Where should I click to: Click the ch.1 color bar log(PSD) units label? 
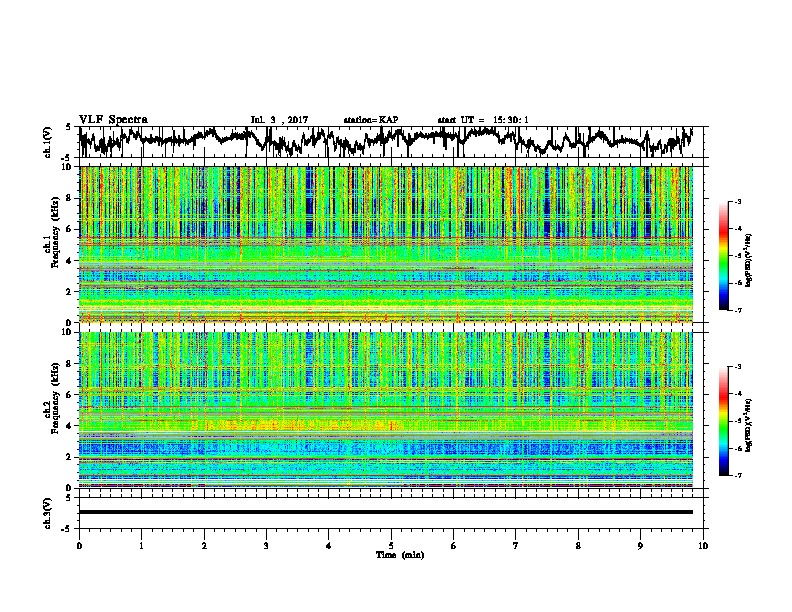pos(748,260)
